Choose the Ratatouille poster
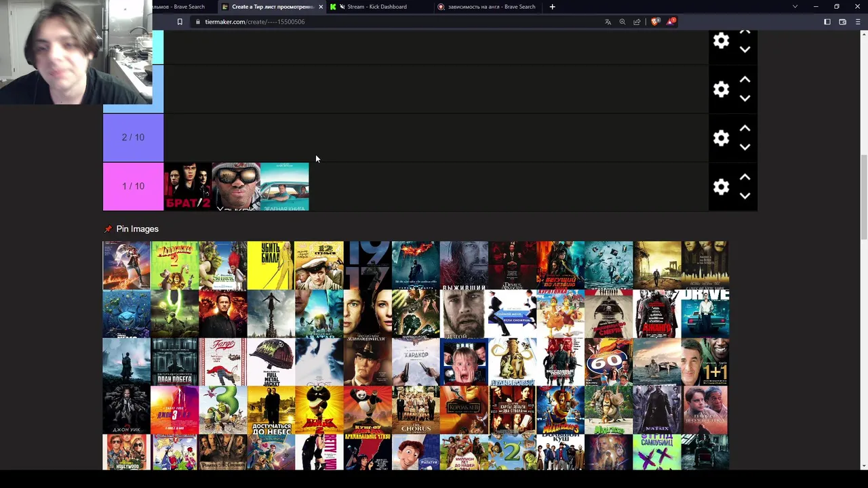 click(x=416, y=452)
